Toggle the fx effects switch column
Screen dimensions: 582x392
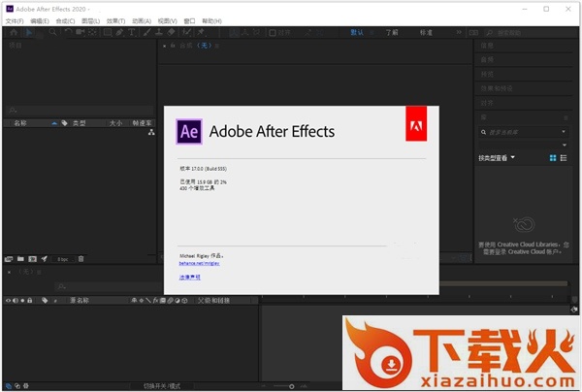[155, 301]
